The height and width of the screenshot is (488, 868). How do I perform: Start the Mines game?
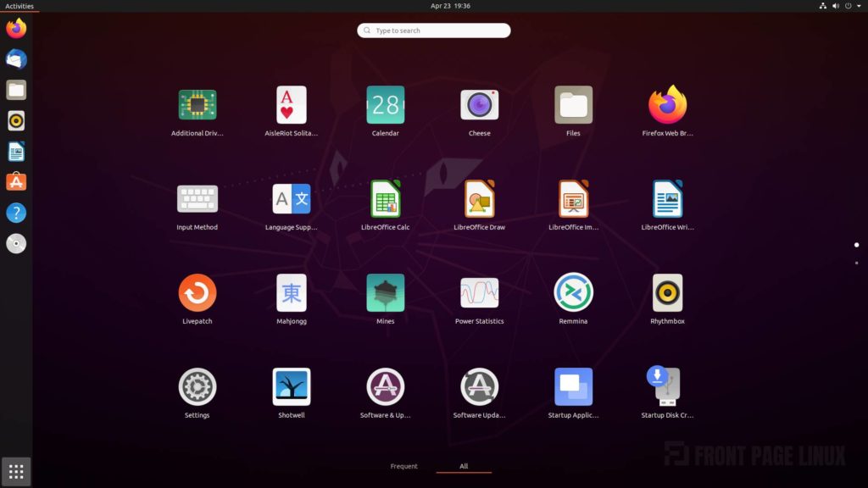tap(386, 293)
